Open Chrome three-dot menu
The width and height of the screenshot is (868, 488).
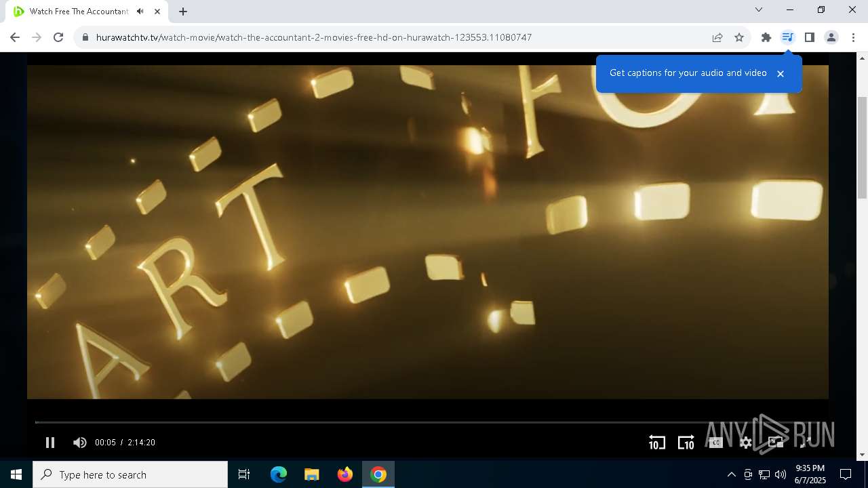(x=853, y=37)
